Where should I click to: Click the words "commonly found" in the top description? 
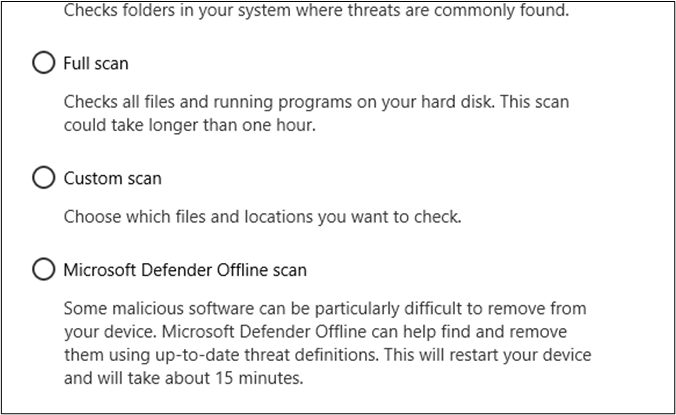(514, 11)
